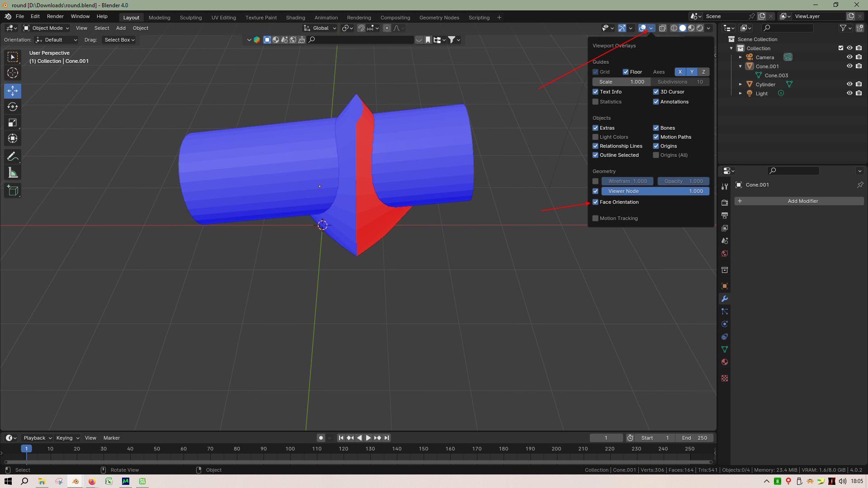The image size is (868, 488).
Task: Switch to the Geometry Nodes workspace
Action: pyautogui.click(x=439, y=18)
